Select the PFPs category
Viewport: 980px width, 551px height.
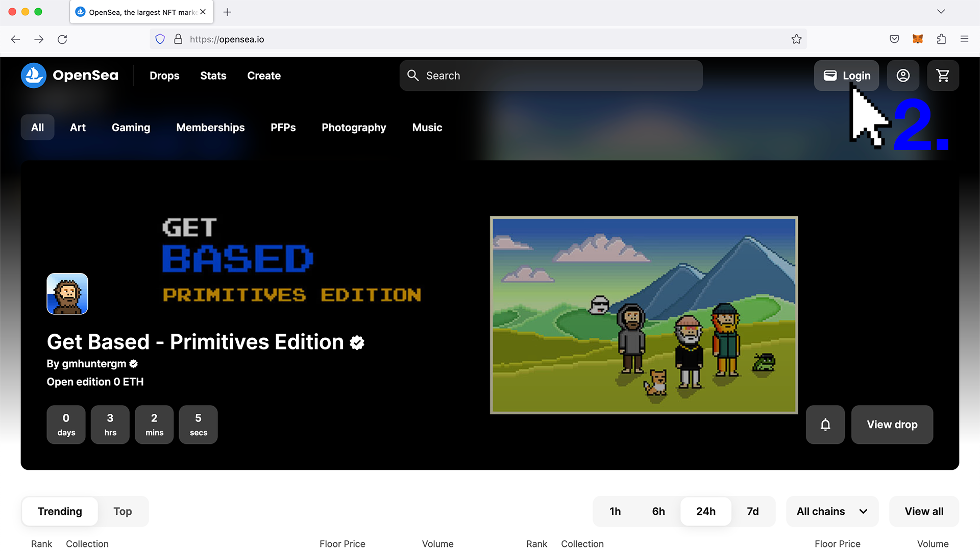click(x=283, y=128)
